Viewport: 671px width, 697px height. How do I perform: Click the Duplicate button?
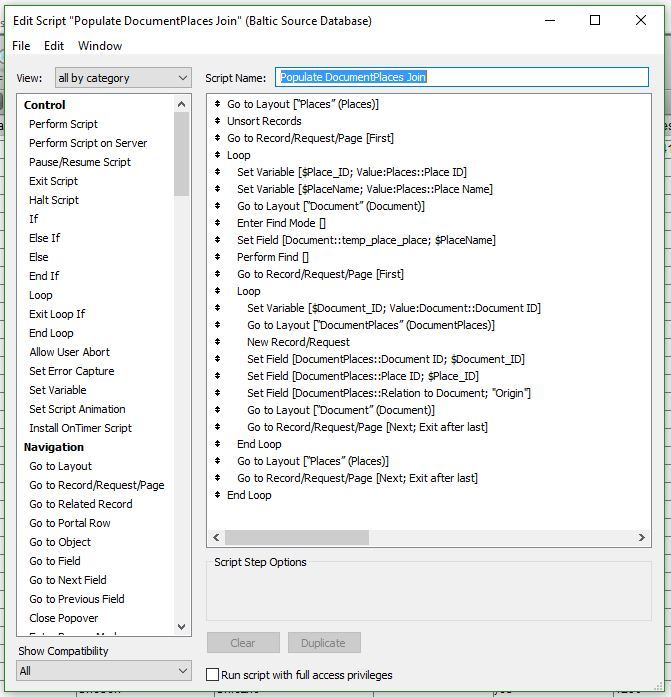click(324, 643)
